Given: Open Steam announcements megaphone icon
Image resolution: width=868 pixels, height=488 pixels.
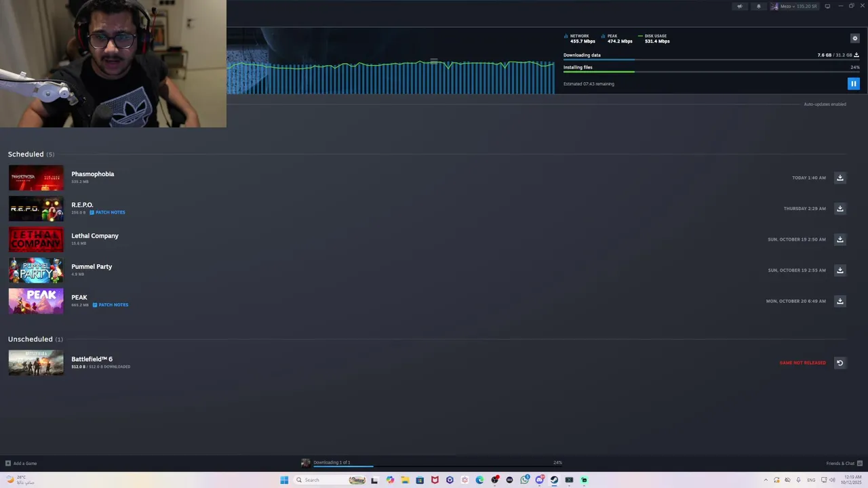Looking at the screenshot, I should tap(740, 6).
